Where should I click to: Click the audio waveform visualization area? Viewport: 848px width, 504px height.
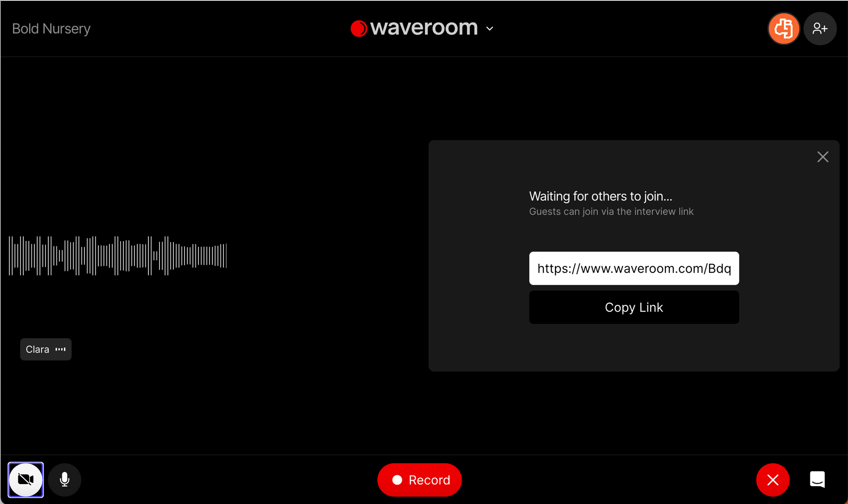pyautogui.click(x=119, y=255)
